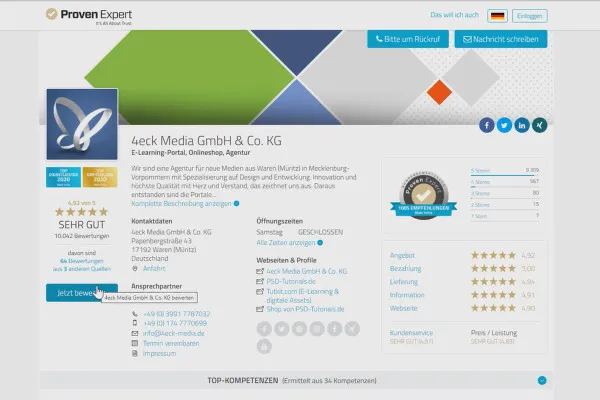The image size is (600, 400).
Task: Expand the TOP-KOMPETENZEN section chevron
Action: 542,380
